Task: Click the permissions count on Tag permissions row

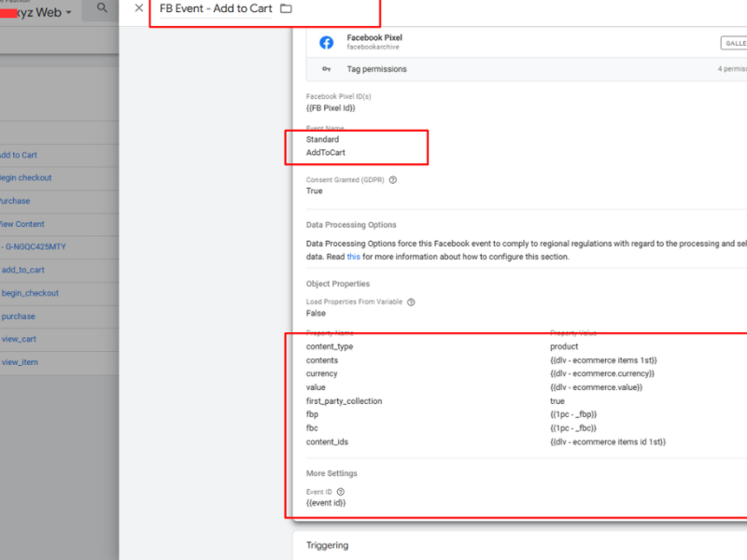Action: point(732,69)
